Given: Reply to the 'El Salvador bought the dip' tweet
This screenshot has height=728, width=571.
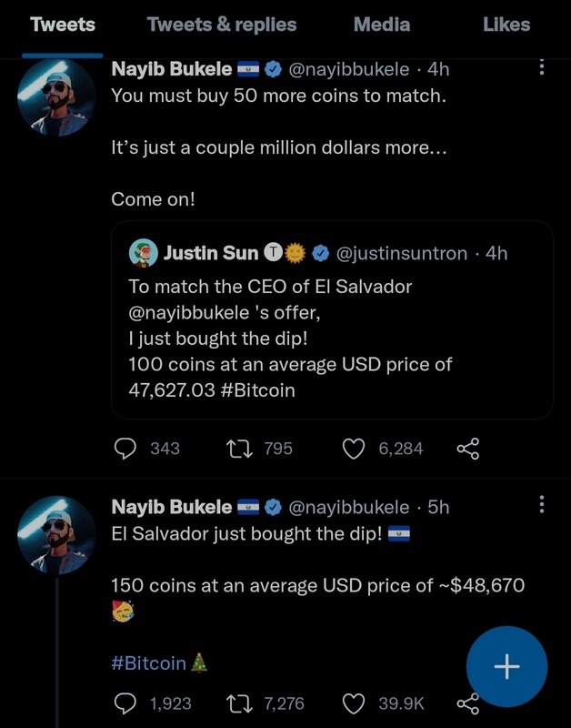Looking at the screenshot, I should coord(125,703).
